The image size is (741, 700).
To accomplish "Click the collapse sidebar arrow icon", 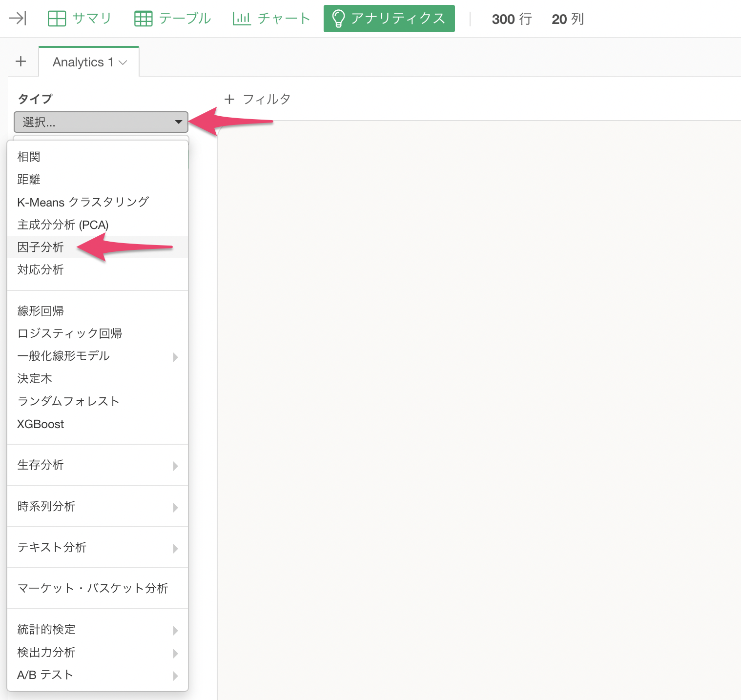I will pyautogui.click(x=18, y=19).
